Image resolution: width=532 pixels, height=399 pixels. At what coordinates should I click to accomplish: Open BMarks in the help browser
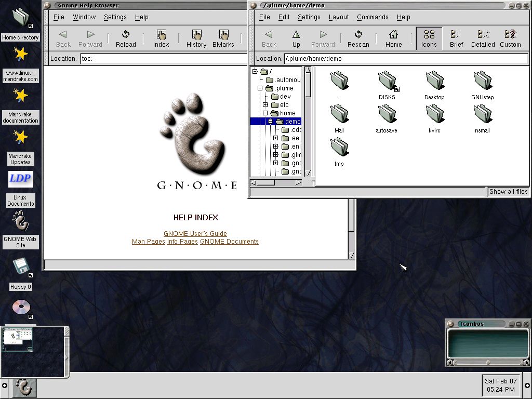[223, 38]
